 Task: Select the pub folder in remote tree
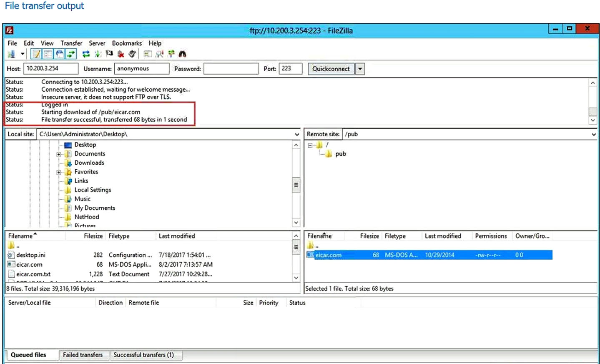[x=341, y=154]
